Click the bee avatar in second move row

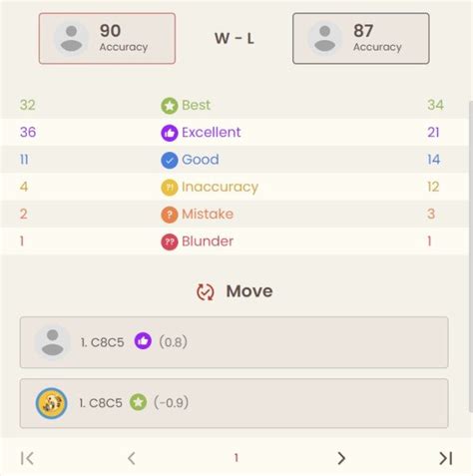pyautogui.click(x=52, y=403)
